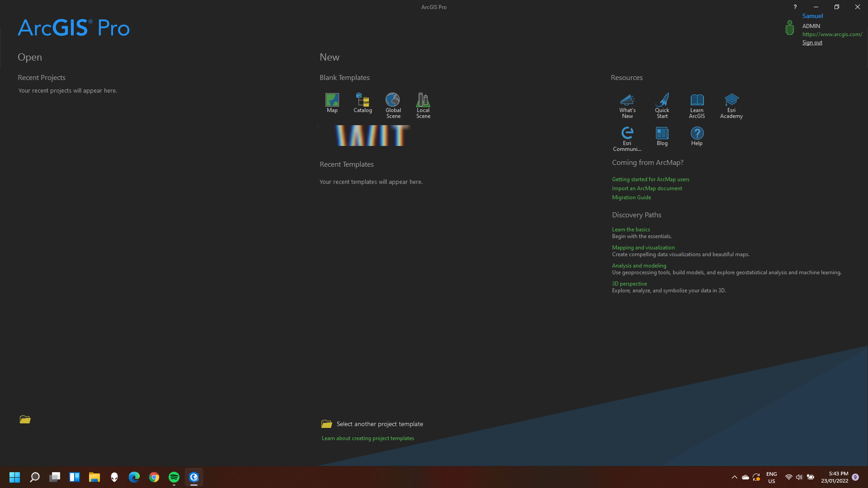Click Sign out under the username

pyautogui.click(x=812, y=42)
